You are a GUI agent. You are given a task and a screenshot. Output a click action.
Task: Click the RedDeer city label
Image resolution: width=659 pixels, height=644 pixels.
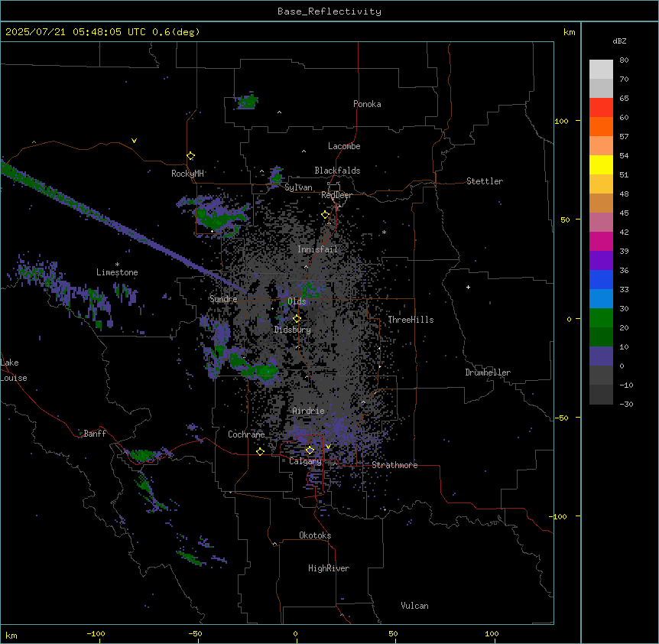(x=336, y=195)
